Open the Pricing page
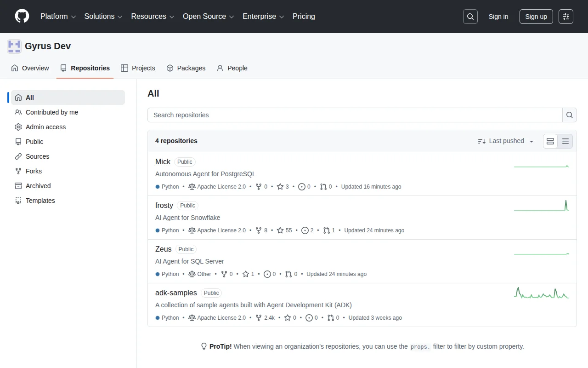The height and width of the screenshot is (368, 588). pos(304,17)
